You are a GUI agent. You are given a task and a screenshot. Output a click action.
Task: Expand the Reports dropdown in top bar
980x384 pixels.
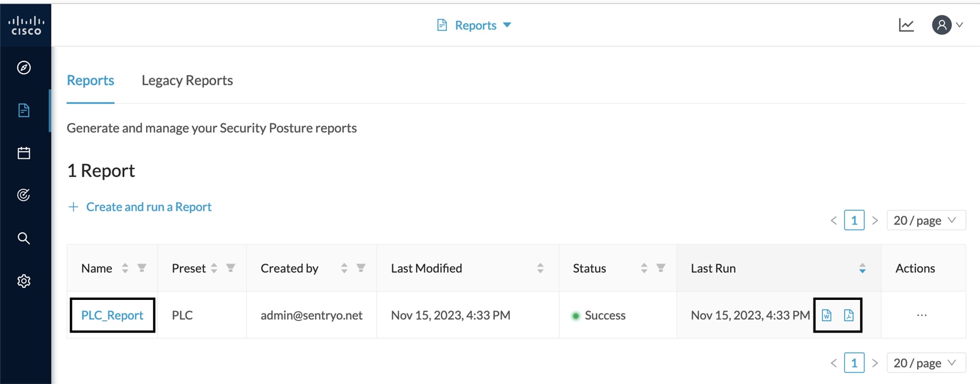[x=475, y=25]
